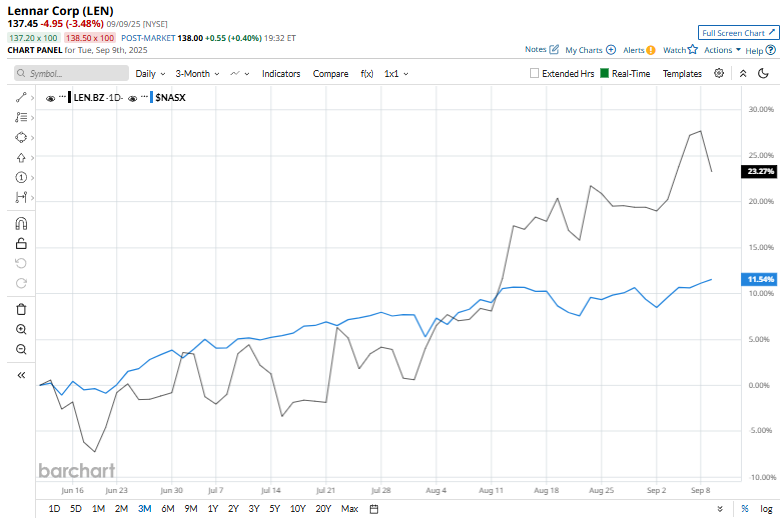Add to Watch star link
This screenshot has height=527, width=780.
pos(680,50)
